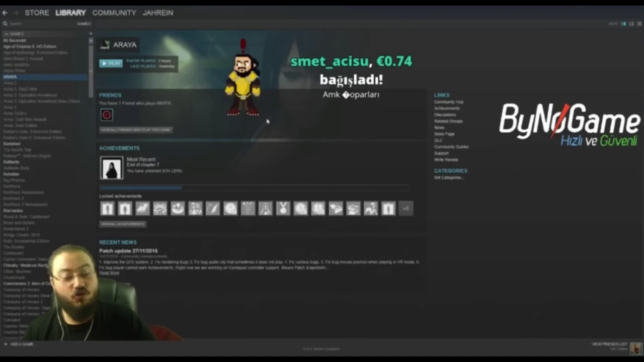The height and width of the screenshot is (362, 644).
Task: Open sixteenth locked achievement icon
Action: (x=371, y=208)
